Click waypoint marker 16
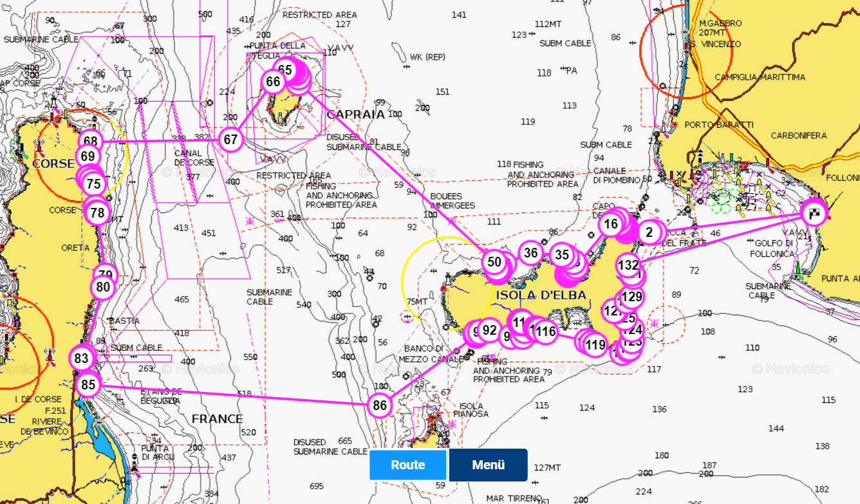Viewport: 860px width, 504px height. coord(611,224)
